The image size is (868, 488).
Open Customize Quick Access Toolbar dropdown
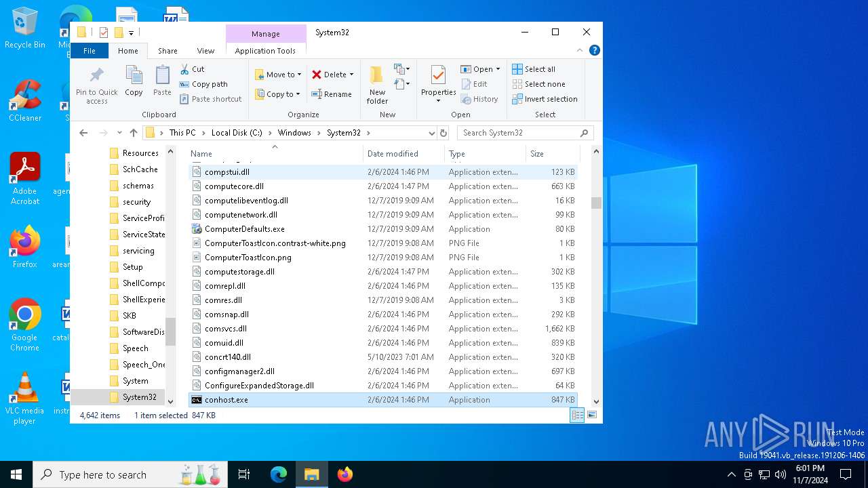click(131, 32)
